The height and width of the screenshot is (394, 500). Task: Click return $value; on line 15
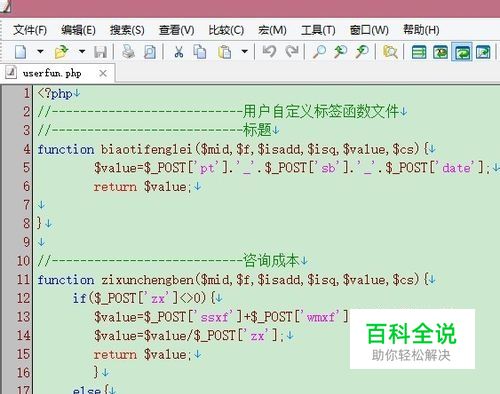tap(143, 354)
